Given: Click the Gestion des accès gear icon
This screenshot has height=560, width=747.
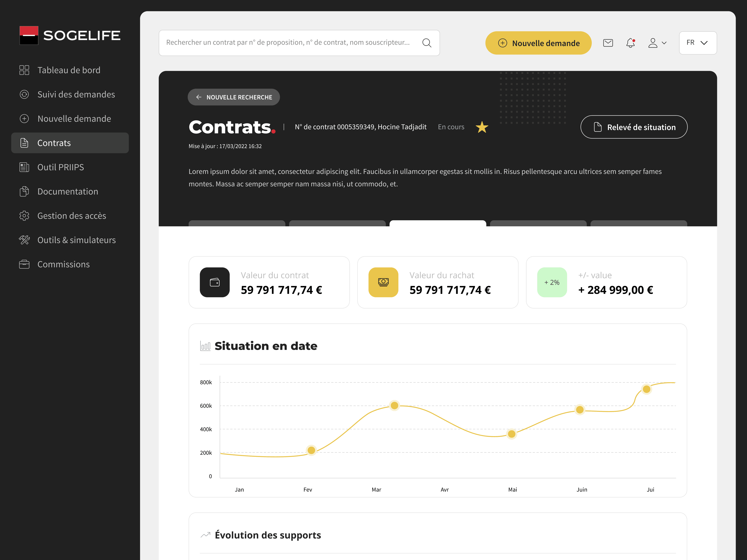Looking at the screenshot, I should coord(24,216).
